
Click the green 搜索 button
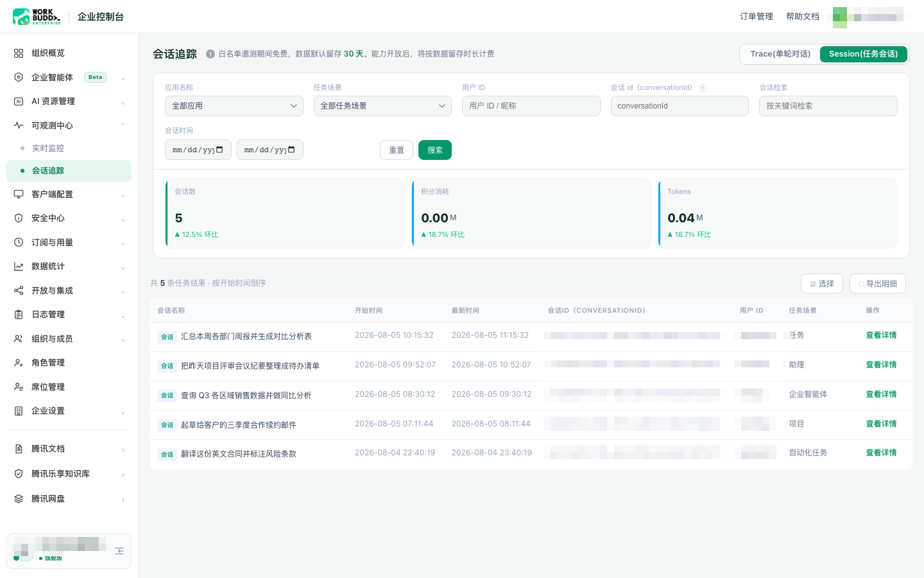point(435,150)
